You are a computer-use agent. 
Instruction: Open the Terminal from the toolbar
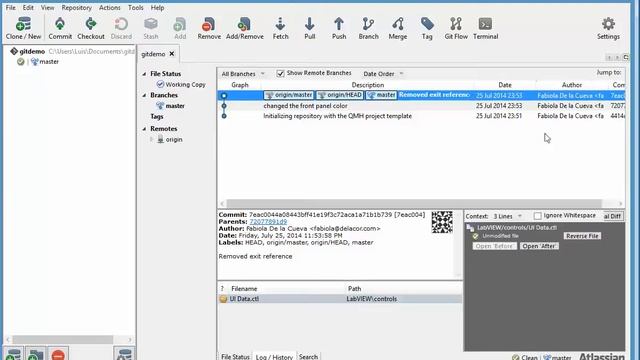(485, 28)
